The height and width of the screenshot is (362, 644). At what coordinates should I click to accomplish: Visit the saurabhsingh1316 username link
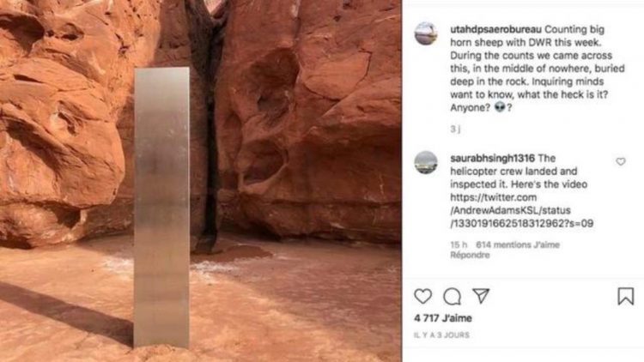pos(493,159)
